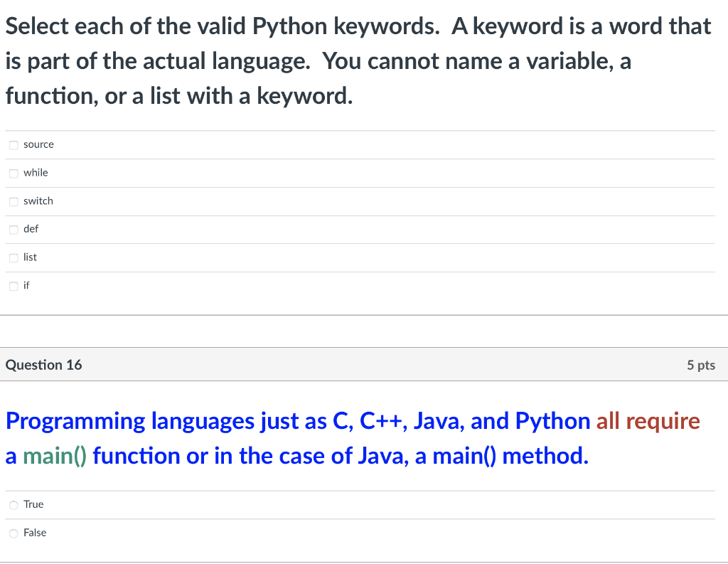Click the "False" answer label text

[x=35, y=533]
